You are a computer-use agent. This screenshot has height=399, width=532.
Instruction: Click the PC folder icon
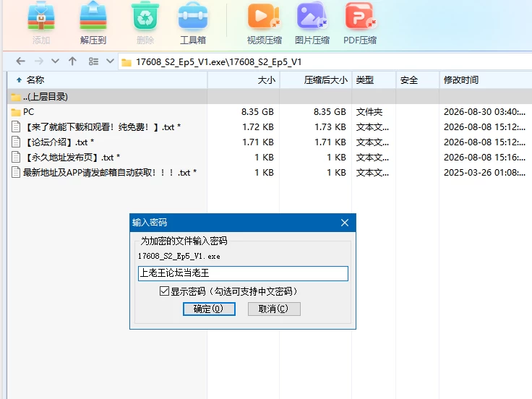point(16,112)
